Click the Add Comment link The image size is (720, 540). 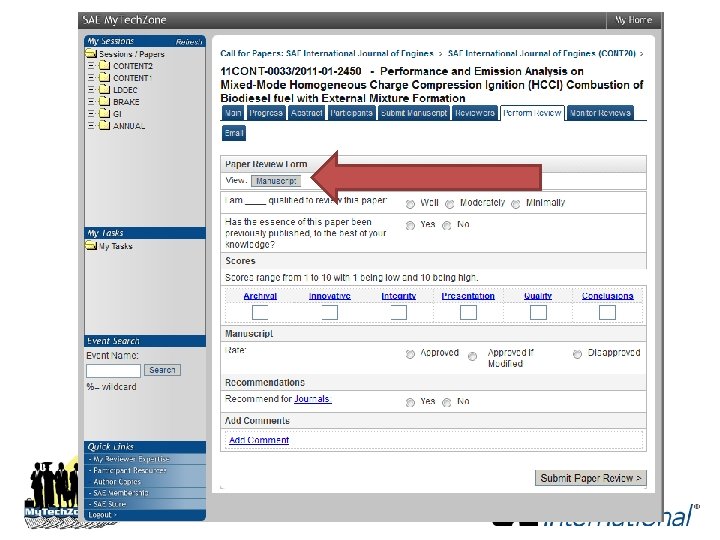coord(259,440)
